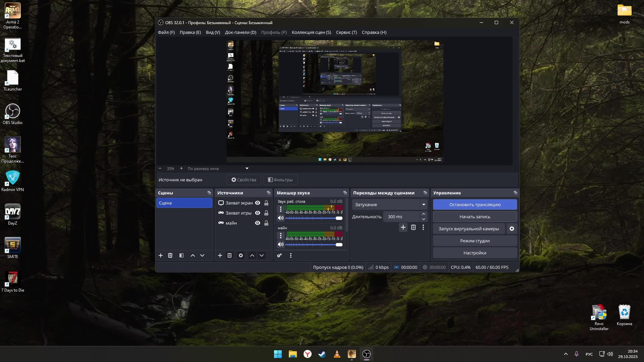
Task: Open source properties gear in Источники panel
Action: click(241, 255)
